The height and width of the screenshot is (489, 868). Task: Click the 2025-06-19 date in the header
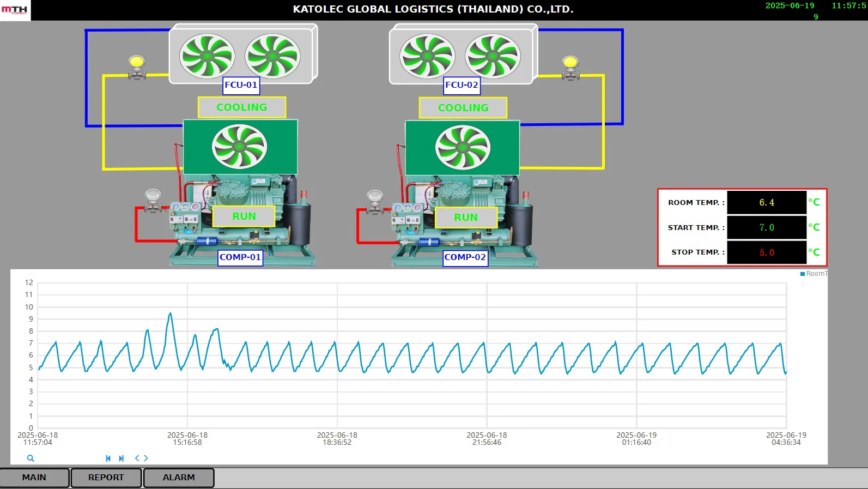click(x=790, y=5)
